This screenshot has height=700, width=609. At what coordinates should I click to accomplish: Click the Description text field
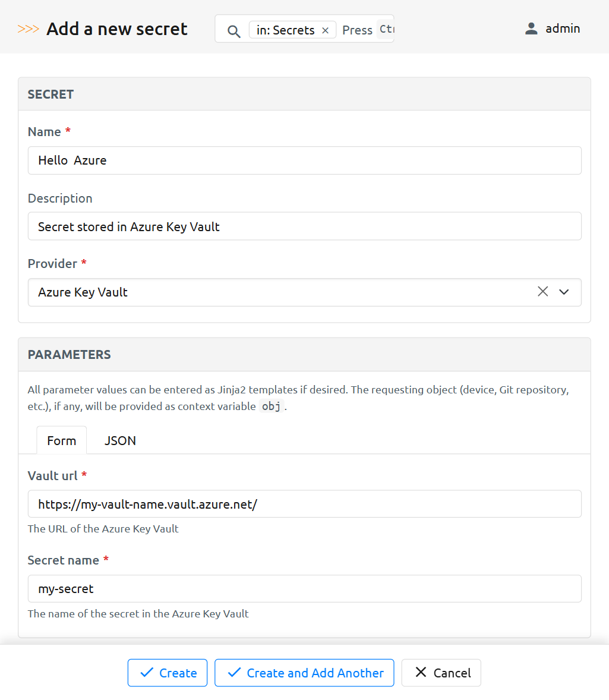tap(304, 226)
